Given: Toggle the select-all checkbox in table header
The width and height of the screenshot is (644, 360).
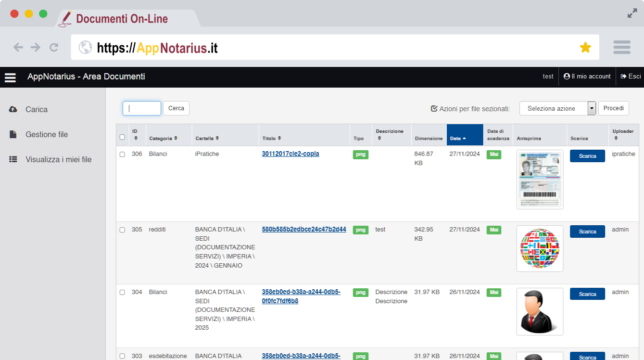Looking at the screenshot, I should click(122, 137).
